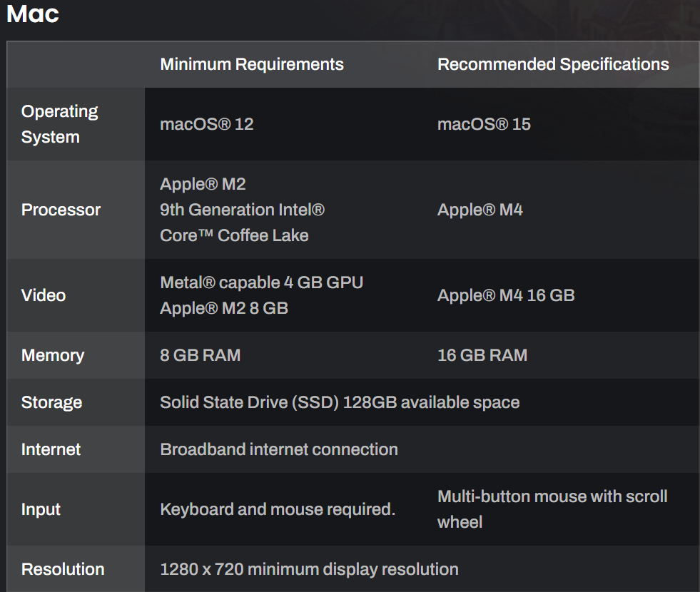Click the macOS 15 recommended cell
The image size is (700, 592).
coord(484,124)
